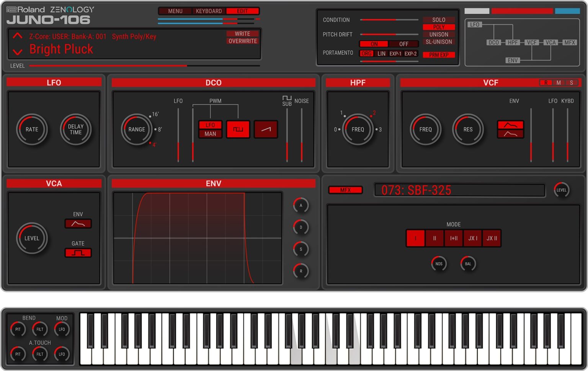Click the DCO RANGE knob
588x371 pixels.
pyautogui.click(x=137, y=129)
